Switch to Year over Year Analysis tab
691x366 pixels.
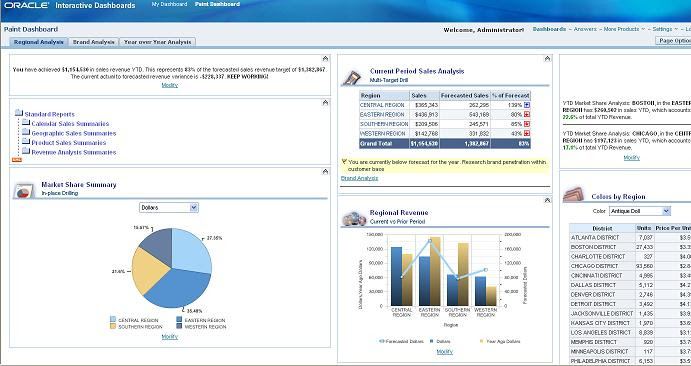pos(157,42)
